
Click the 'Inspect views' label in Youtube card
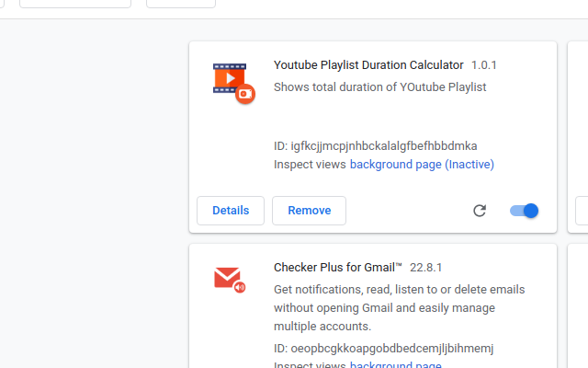pos(310,165)
